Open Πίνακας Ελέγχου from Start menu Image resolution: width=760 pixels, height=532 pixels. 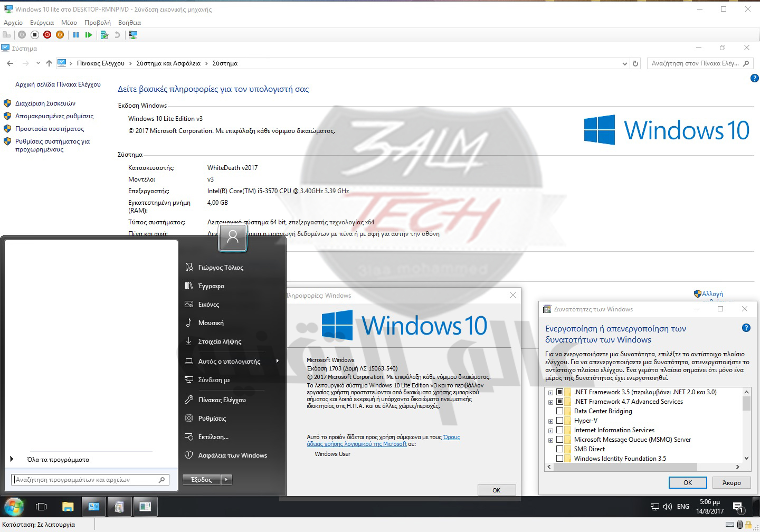[x=222, y=400]
